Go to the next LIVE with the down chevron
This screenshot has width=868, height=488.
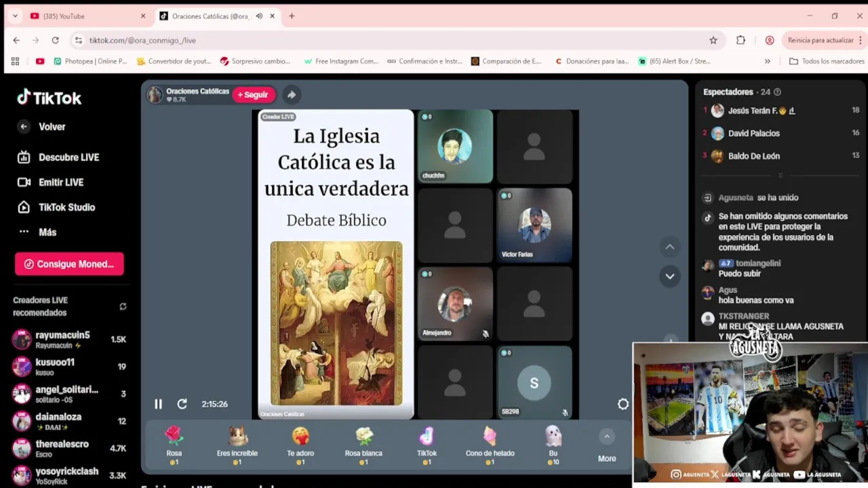tap(670, 276)
